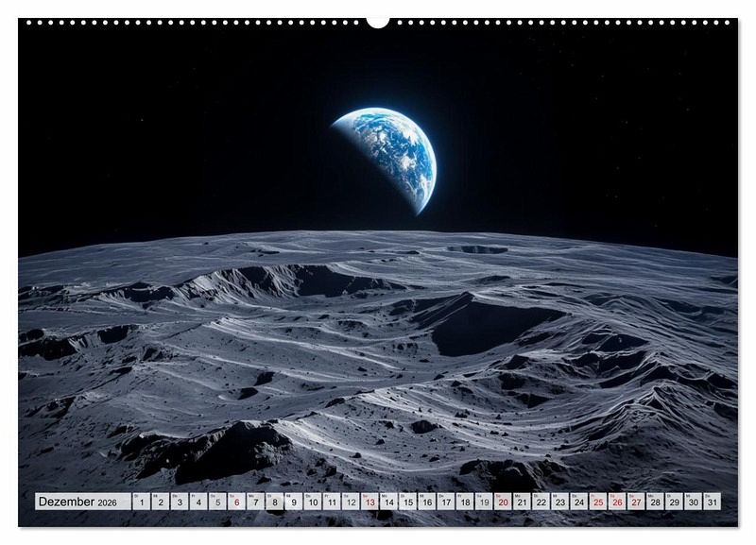Select day 22 in the date row
This screenshot has height=545, width=756.
tap(541, 502)
